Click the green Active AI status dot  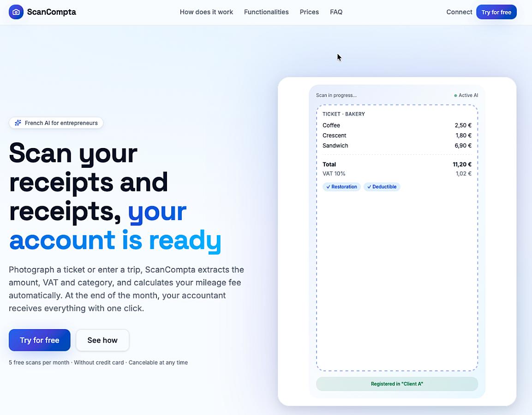click(456, 95)
